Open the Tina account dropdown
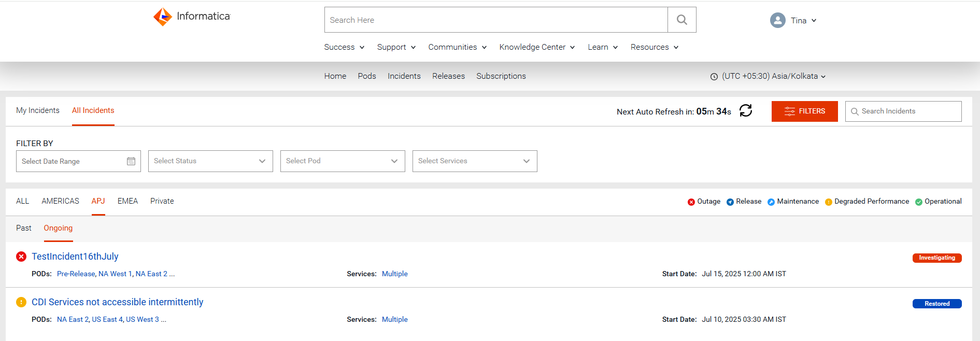Image resolution: width=980 pixels, height=341 pixels. (x=803, y=20)
